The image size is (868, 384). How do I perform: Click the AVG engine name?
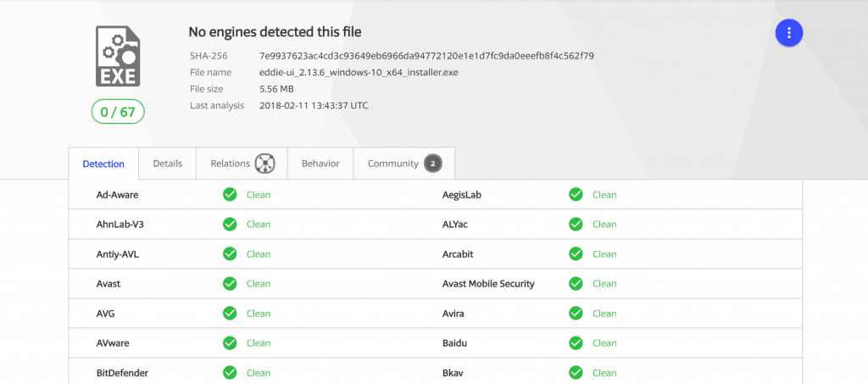(x=106, y=313)
